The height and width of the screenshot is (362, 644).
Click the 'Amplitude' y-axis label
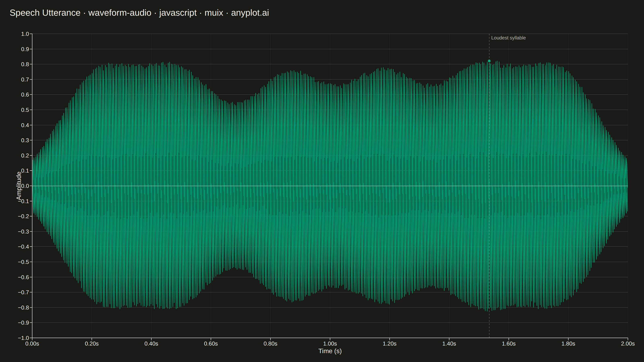(19, 186)
